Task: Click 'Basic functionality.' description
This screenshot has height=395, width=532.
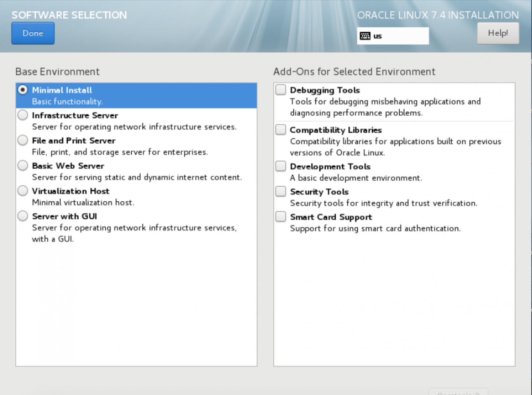Action: click(68, 102)
